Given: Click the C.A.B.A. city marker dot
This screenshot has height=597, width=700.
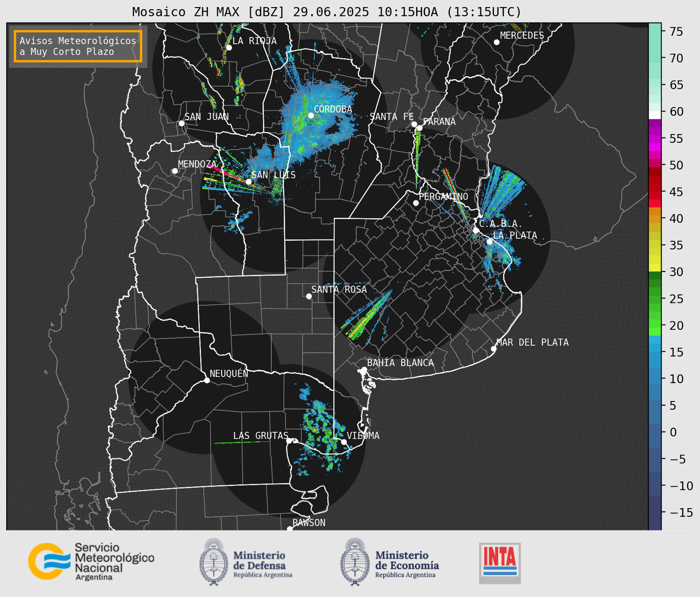Looking at the screenshot, I should point(476,230).
